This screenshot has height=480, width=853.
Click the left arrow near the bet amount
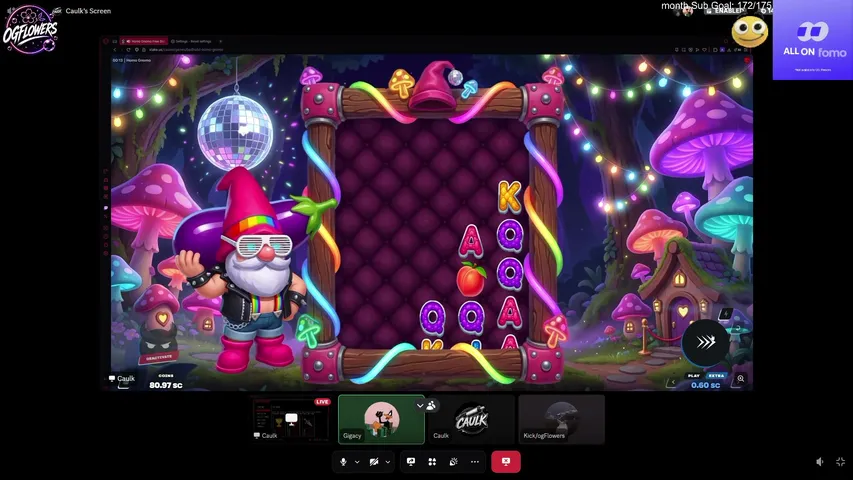click(x=673, y=382)
